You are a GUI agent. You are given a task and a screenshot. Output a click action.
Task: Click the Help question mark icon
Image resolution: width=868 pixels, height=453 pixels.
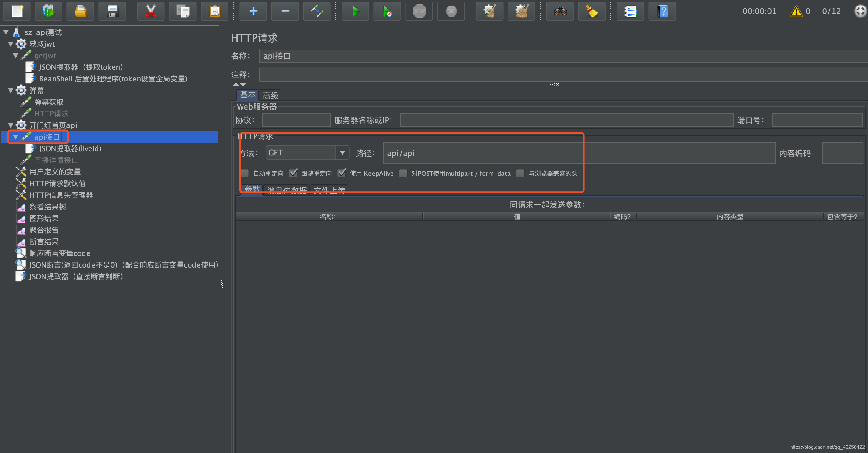(662, 11)
